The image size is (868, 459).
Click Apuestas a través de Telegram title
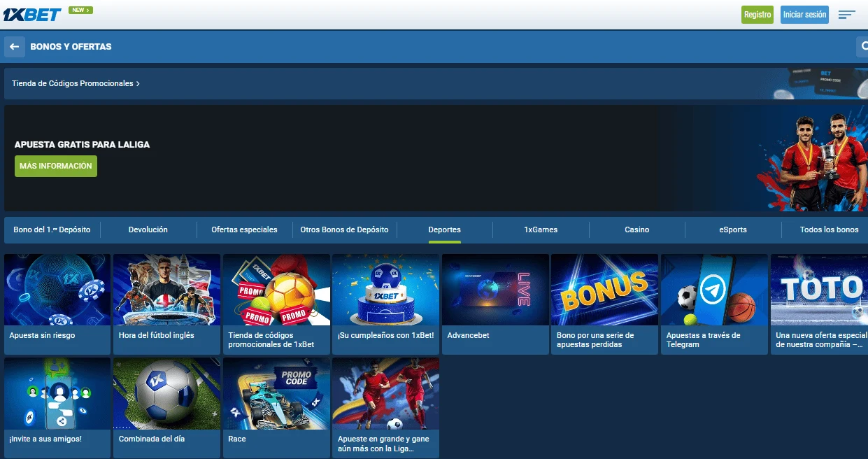pos(703,340)
